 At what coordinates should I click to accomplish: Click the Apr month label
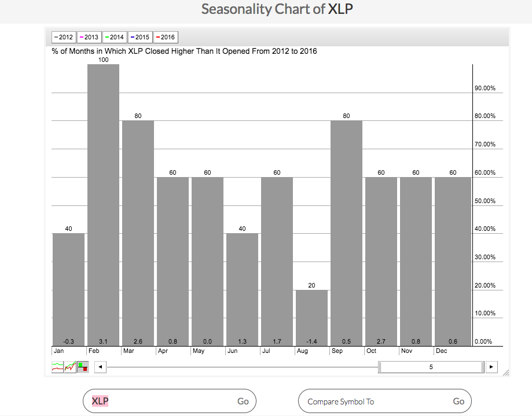coord(163,351)
